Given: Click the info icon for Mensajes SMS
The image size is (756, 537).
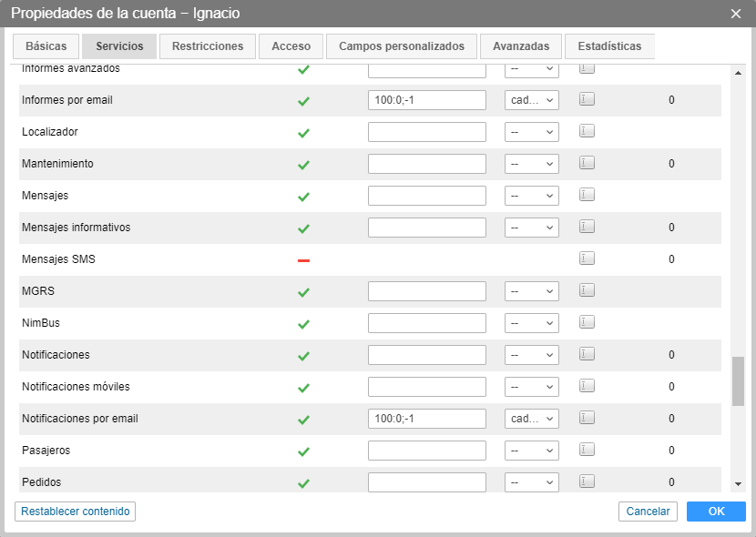Looking at the screenshot, I should pyautogui.click(x=587, y=258).
